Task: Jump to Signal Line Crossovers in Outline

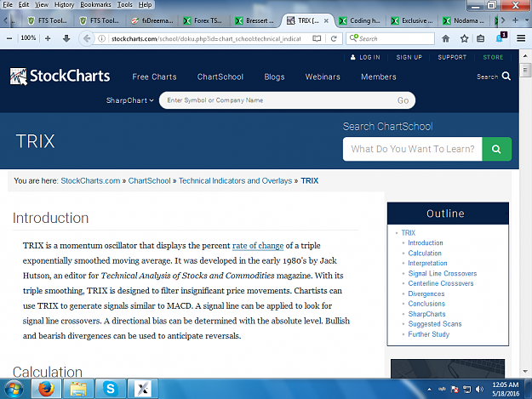Action: pyautogui.click(x=442, y=274)
